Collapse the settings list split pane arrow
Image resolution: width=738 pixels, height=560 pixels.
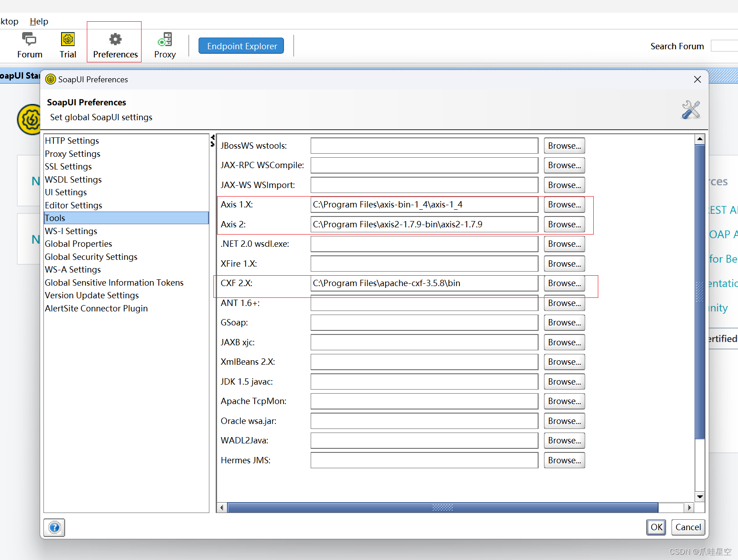[213, 137]
